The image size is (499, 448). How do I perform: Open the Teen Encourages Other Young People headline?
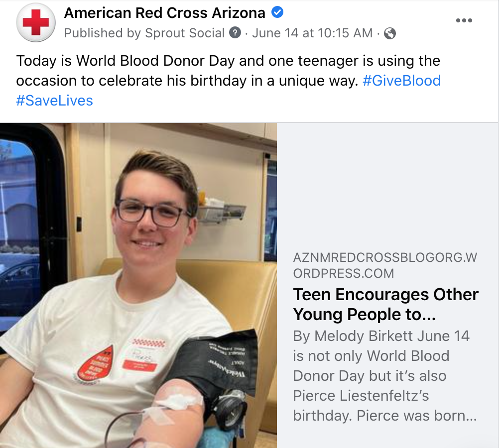(x=386, y=304)
